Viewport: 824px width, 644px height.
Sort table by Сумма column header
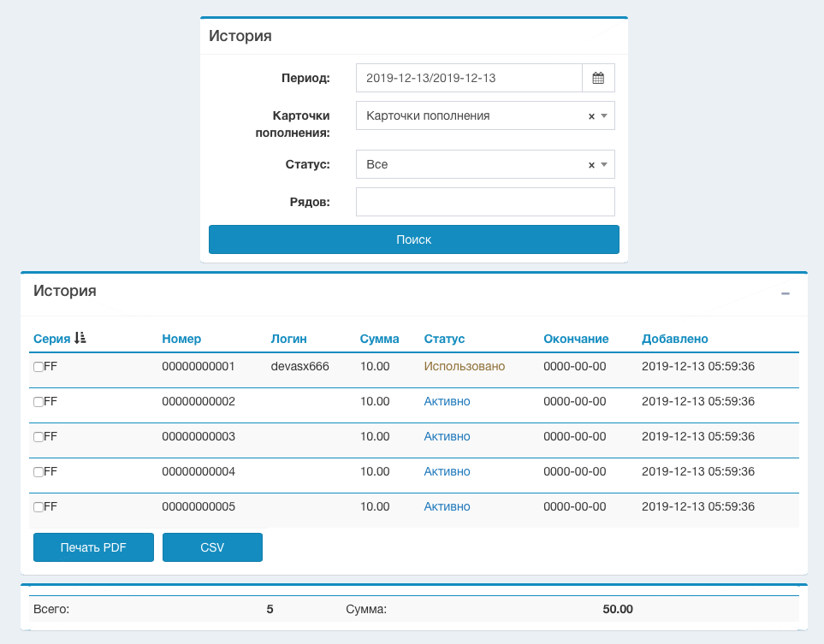[379, 339]
